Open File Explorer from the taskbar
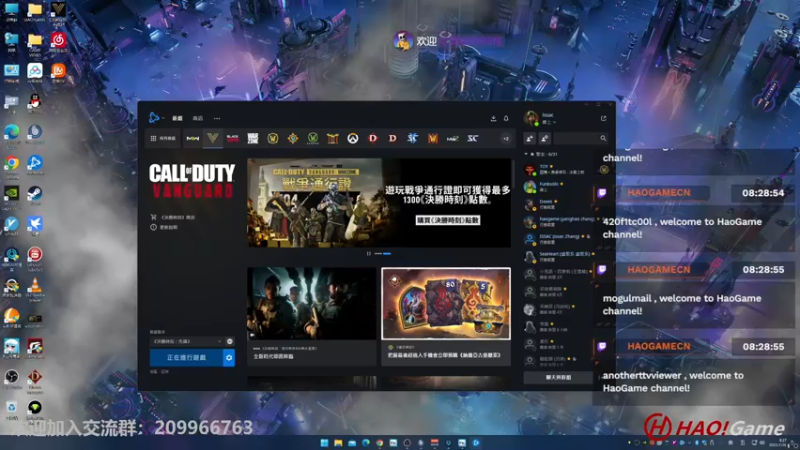800x450 pixels. point(338,443)
